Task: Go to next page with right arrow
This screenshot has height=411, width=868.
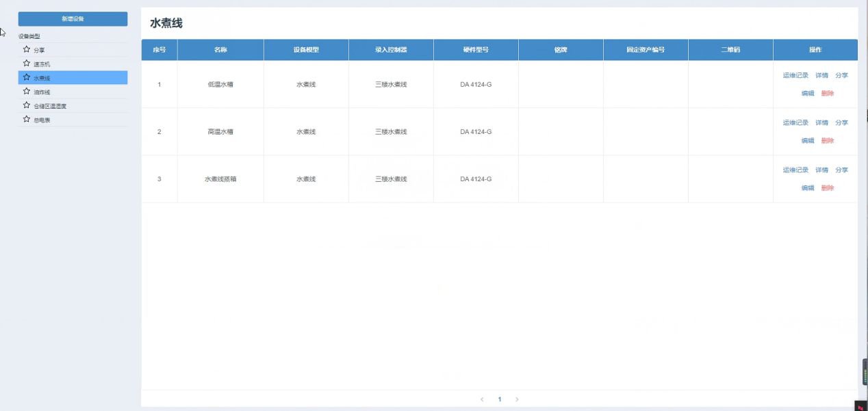Action: pyautogui.click(x=517, y=399)
